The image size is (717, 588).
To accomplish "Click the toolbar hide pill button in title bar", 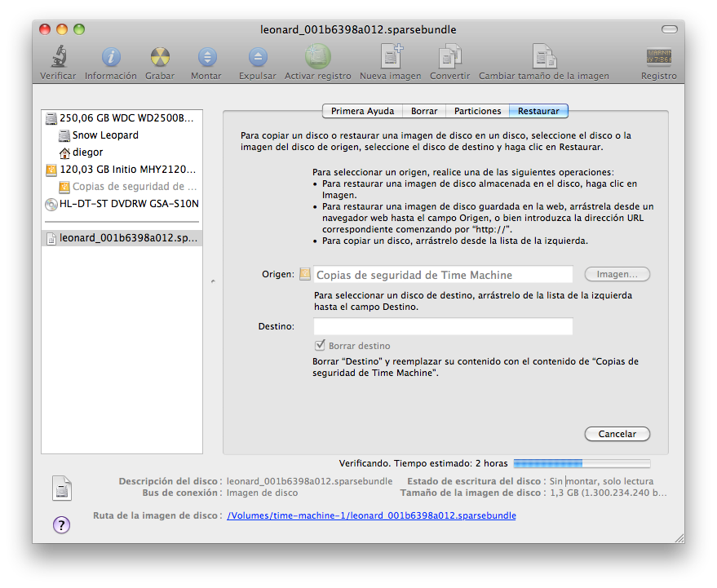I will point(670,29).
